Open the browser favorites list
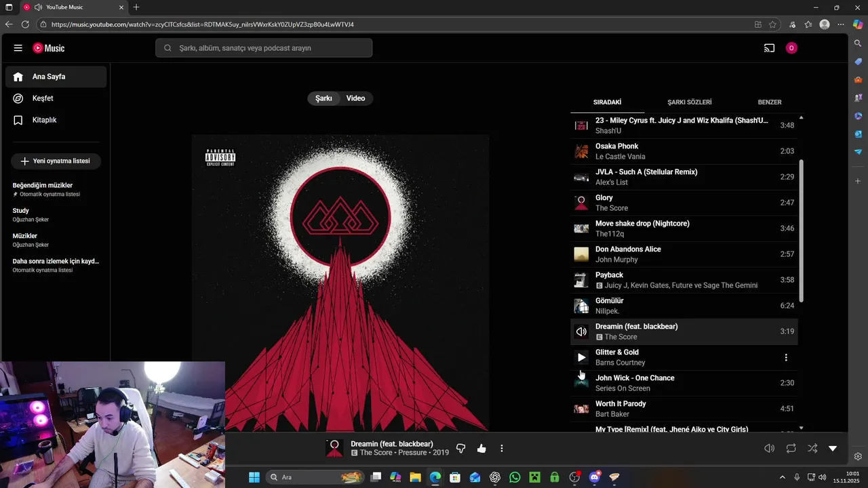 (808, 24)
